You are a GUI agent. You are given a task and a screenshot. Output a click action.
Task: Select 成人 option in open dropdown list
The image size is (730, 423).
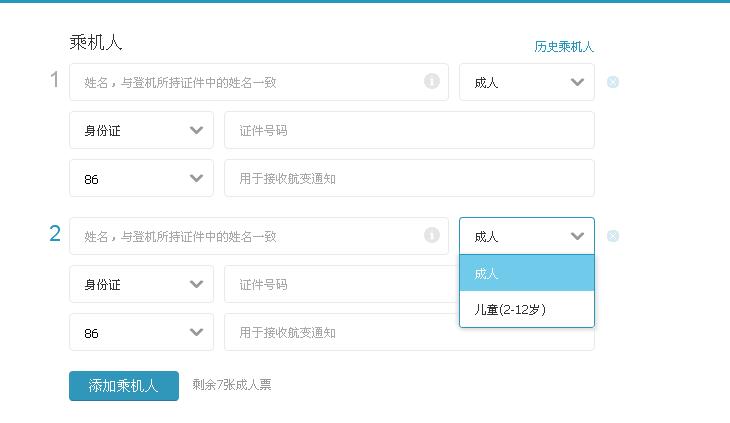527,273
